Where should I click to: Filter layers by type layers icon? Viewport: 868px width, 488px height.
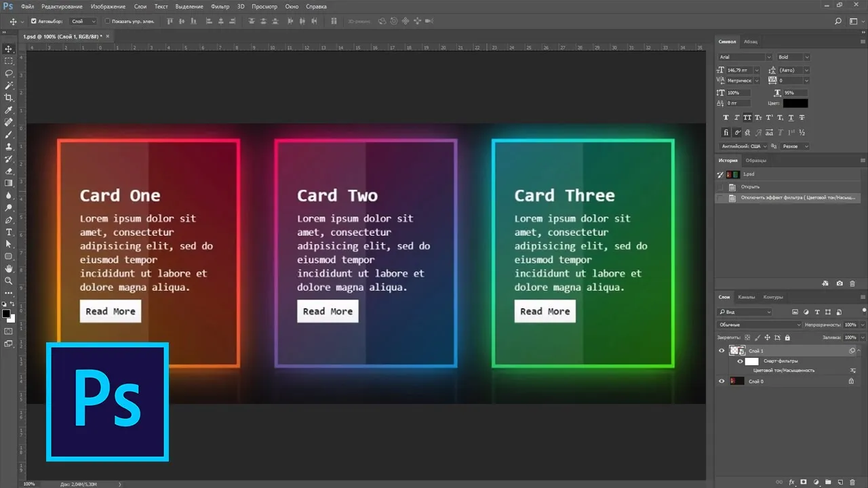click(x=817, y=312)
